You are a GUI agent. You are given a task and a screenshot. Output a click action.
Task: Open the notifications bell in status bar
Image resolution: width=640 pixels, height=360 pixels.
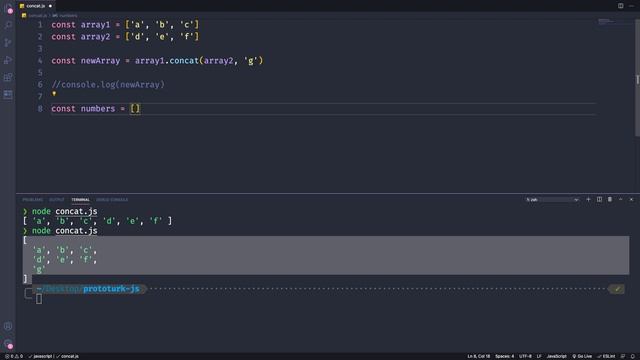coord(633,356)
